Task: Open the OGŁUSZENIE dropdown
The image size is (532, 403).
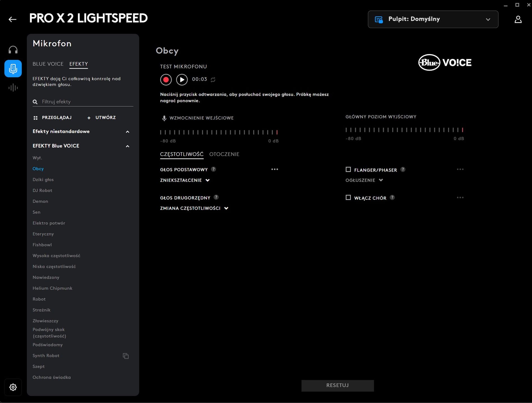Action: pos(364,180)
